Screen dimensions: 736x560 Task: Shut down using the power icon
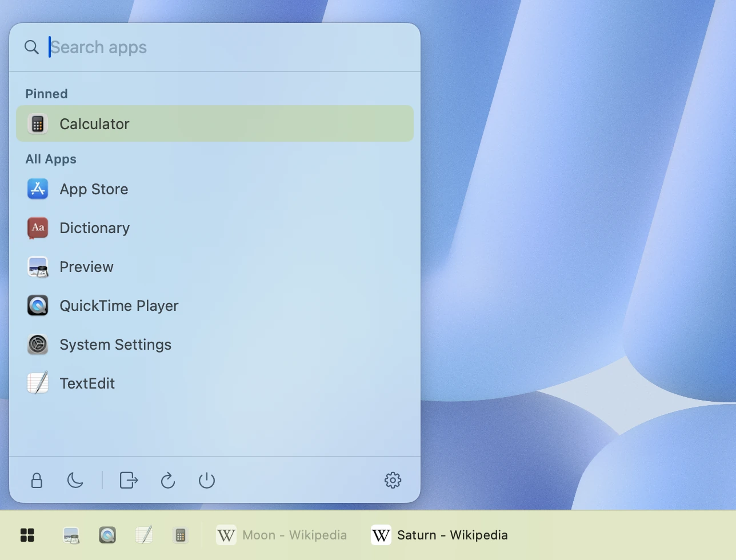(207, 480)
